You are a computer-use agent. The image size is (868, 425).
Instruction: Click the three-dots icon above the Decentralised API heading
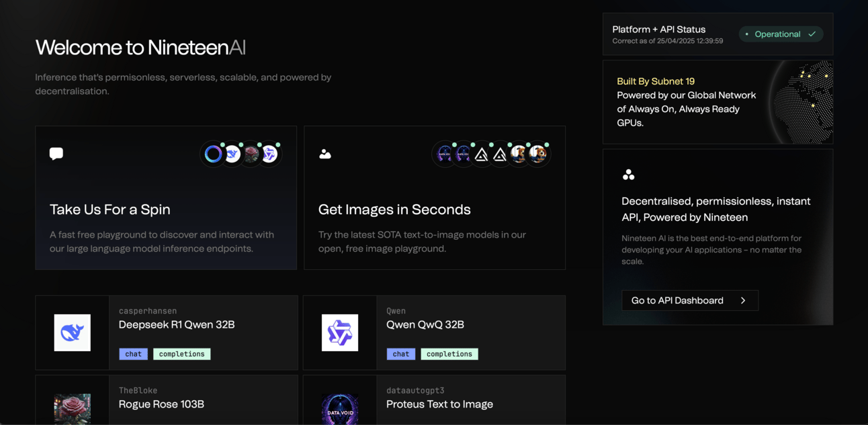(x=629, y=175)
